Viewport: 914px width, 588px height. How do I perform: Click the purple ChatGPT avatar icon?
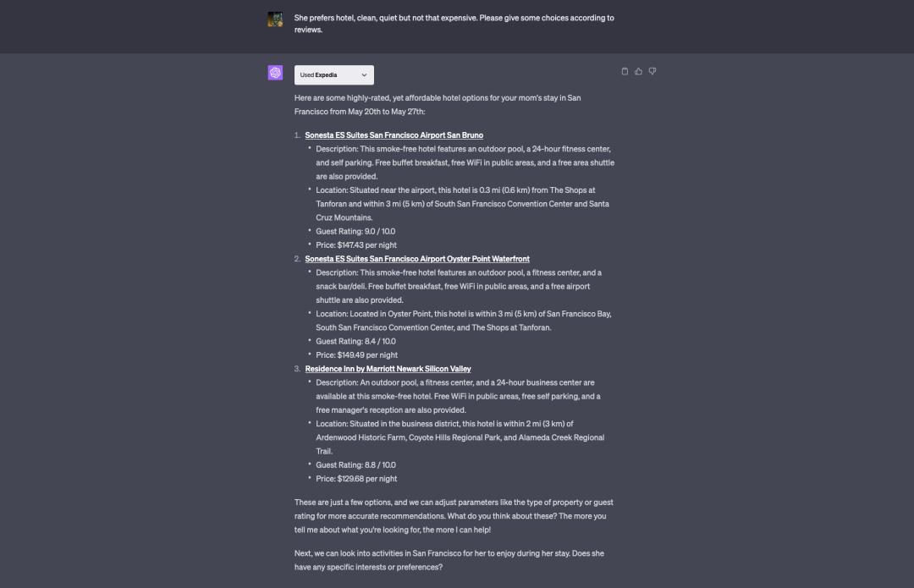[275, 72]
